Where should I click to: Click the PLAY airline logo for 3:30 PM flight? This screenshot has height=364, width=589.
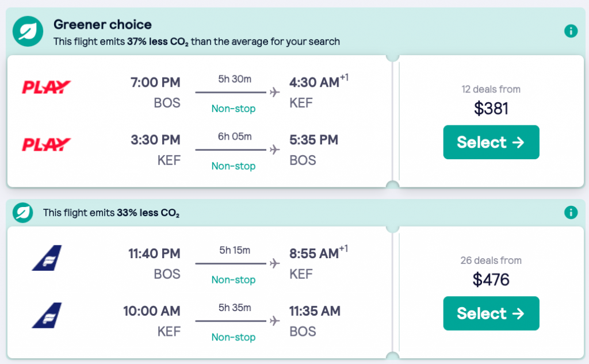click(x=46, y=144)
